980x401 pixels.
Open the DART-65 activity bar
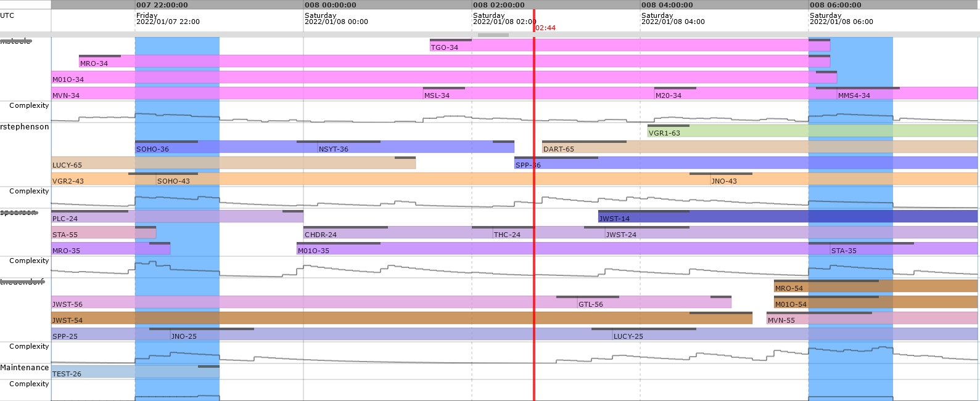tap(760, 147)
